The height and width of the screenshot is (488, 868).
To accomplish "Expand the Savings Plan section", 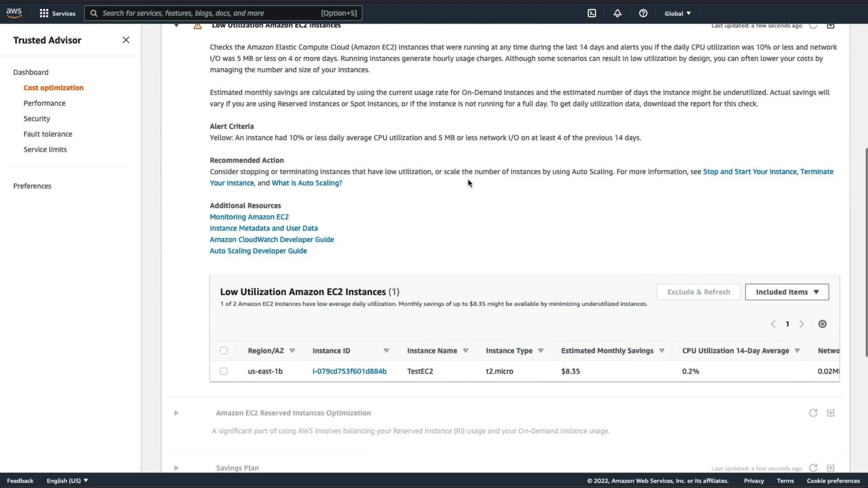I will (x=176, y=468).
